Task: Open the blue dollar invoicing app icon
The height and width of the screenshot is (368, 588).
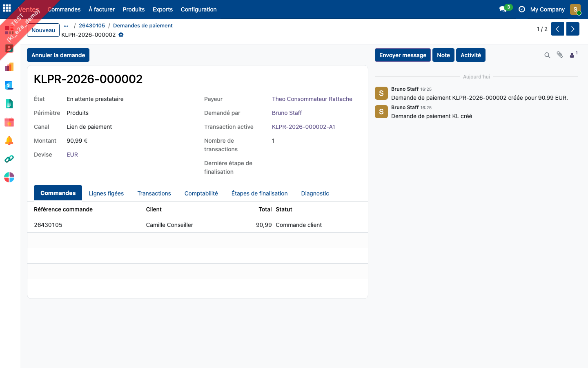Action: (x=9, y=85)
